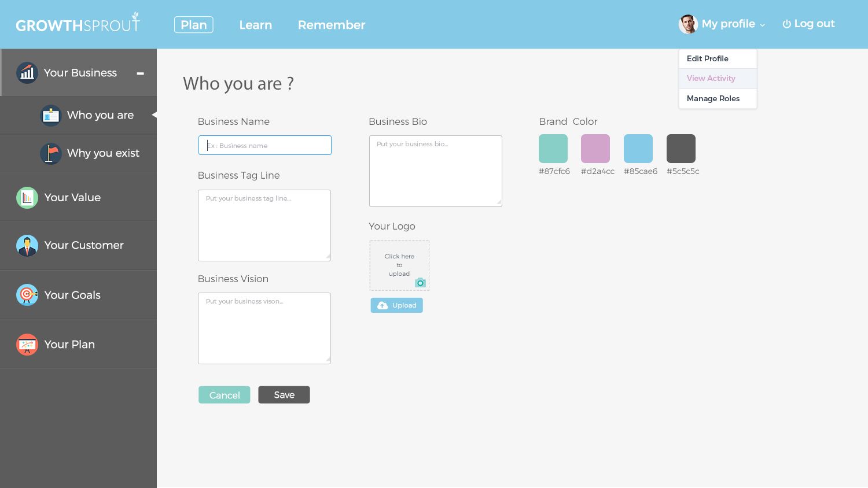
Task: Click the Save button
Action: pyautogui.click(x=284, y=395)
